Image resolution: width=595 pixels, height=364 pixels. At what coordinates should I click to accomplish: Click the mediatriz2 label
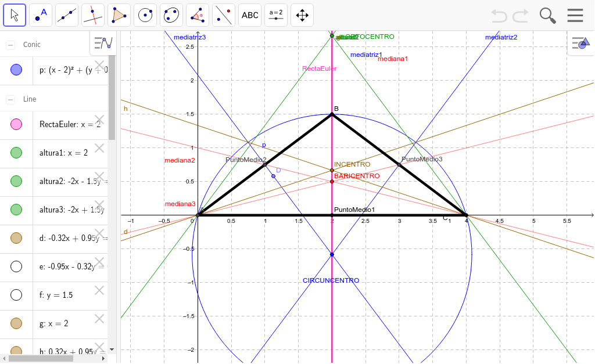[x=501, y=37]
